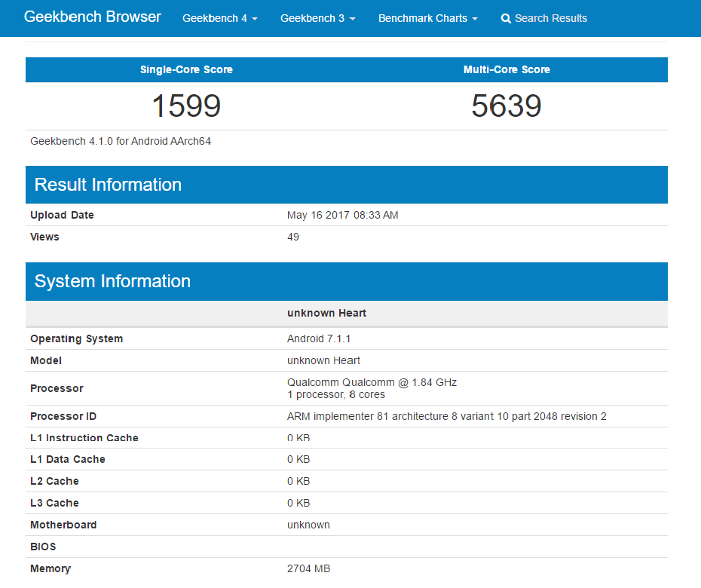Click the Upload Date label
Screen dimensions: 701x588
coord(62,215)
